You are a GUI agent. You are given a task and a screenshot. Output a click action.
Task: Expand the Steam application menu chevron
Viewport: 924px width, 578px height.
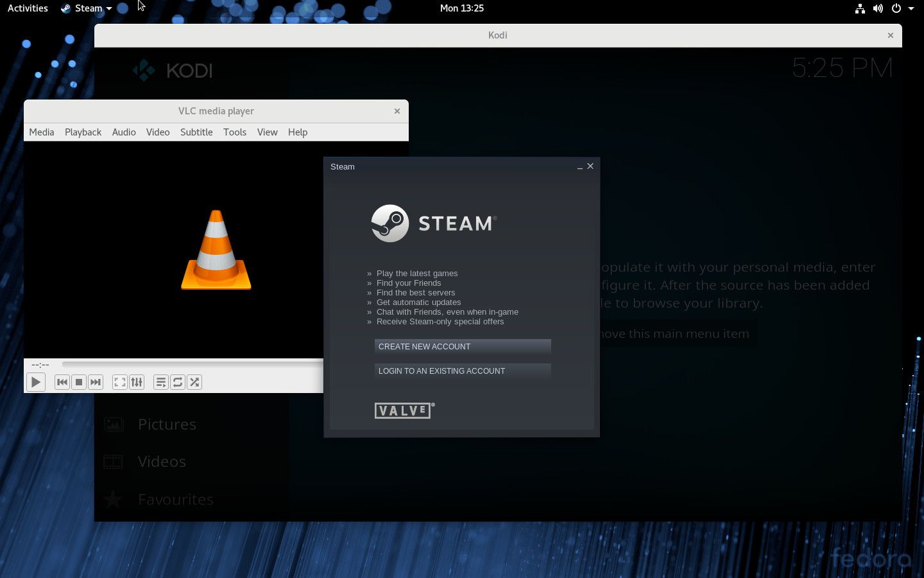[108, 8]
